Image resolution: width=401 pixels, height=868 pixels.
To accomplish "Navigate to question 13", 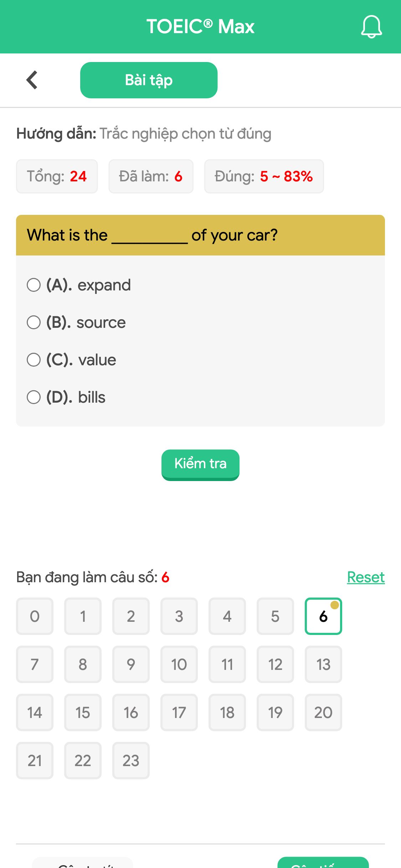I will [x=323, y=664].
